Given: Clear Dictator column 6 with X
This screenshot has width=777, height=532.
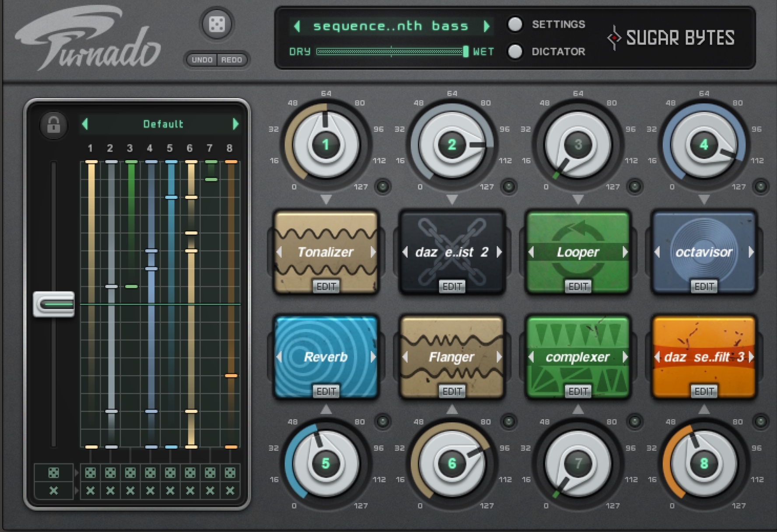Looking at the screenshot, I should pos(190,490).
